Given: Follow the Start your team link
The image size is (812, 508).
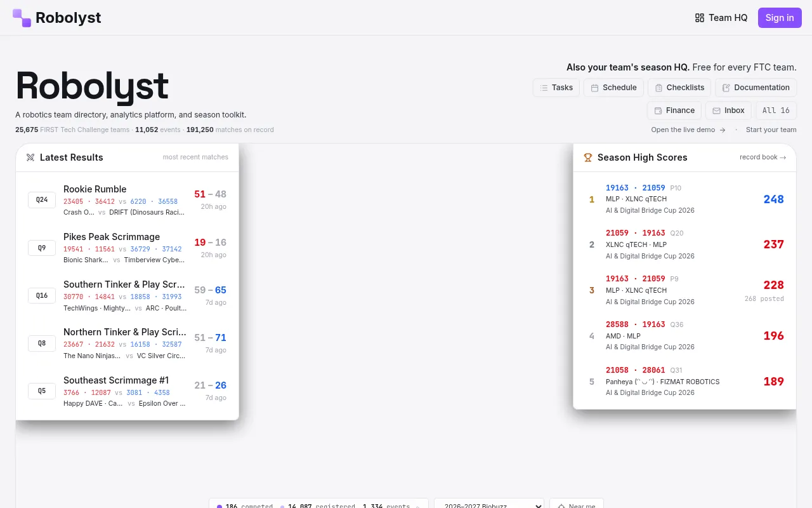Looking at the screenshot, I should click(771, 130).
